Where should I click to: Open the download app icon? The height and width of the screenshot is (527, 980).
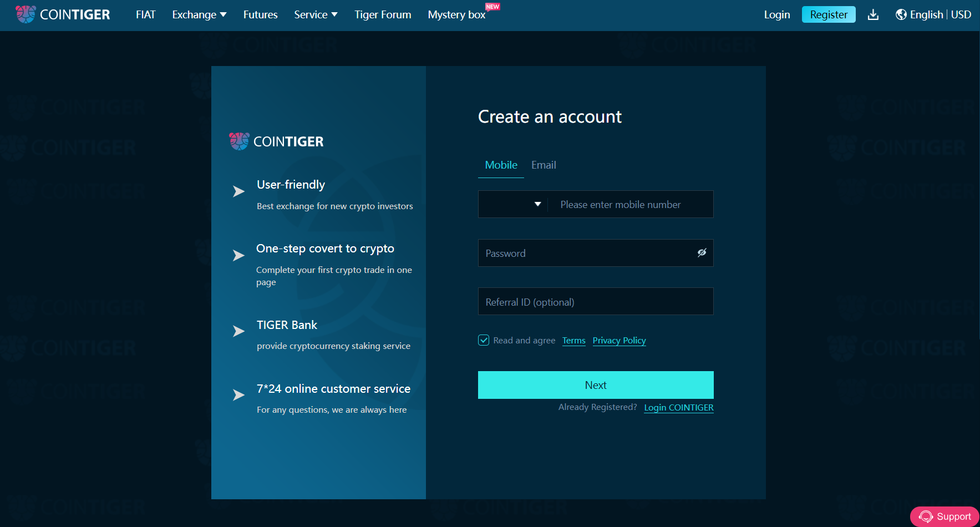[873, 14]
